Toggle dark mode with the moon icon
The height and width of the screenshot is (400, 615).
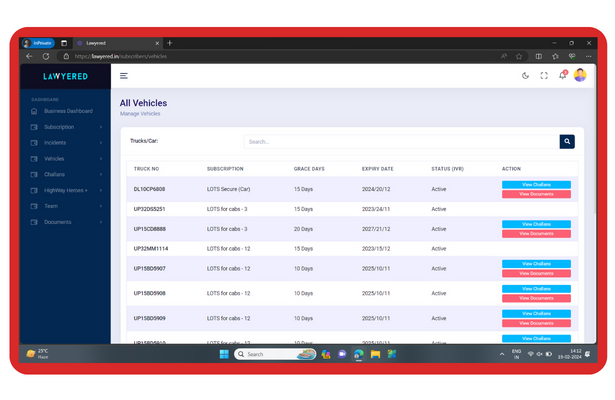[x=526, y=76]
